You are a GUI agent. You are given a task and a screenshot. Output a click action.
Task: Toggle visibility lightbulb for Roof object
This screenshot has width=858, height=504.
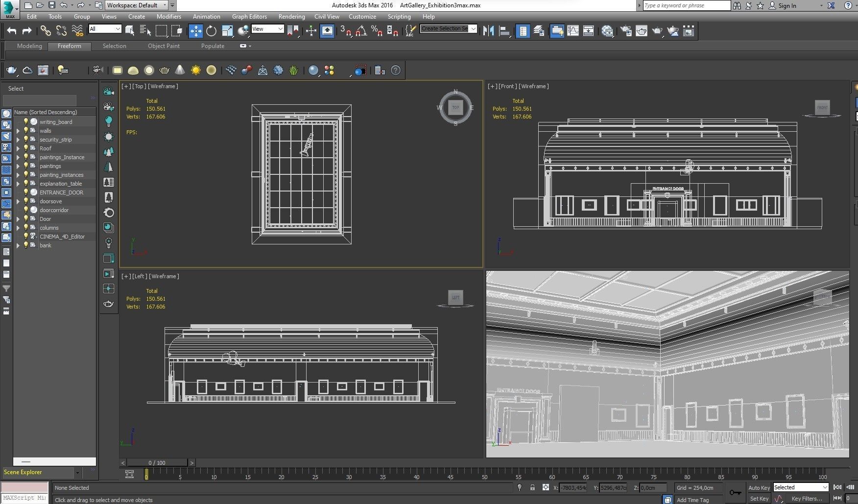pos(26,148)
